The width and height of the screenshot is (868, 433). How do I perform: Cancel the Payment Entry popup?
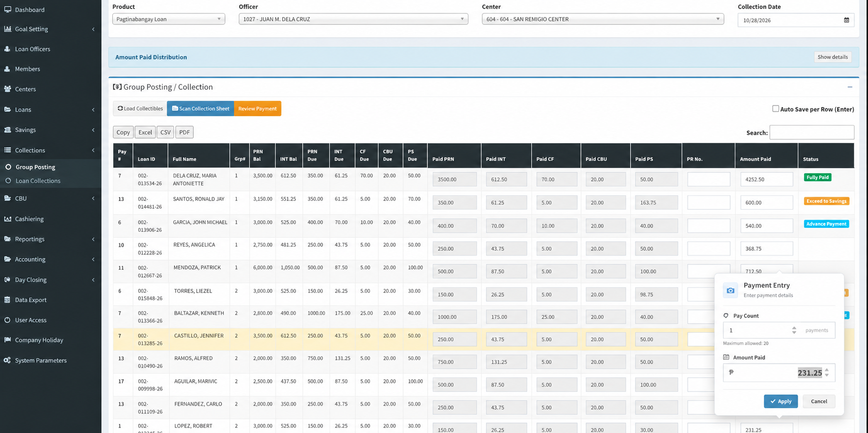click(819, 401)
